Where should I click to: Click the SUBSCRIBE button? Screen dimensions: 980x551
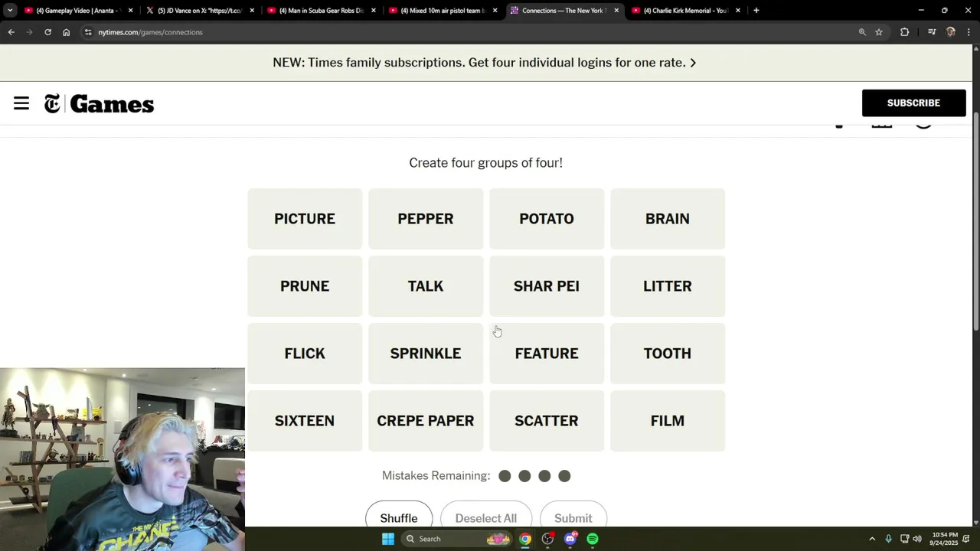pos(913,103)
